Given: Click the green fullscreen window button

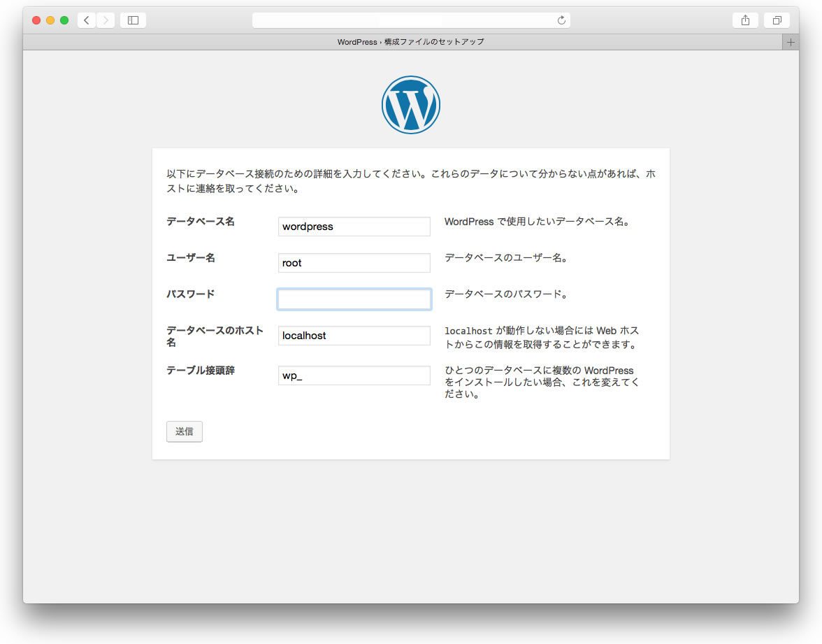Looking at the screenshot, I should (64, 20).
